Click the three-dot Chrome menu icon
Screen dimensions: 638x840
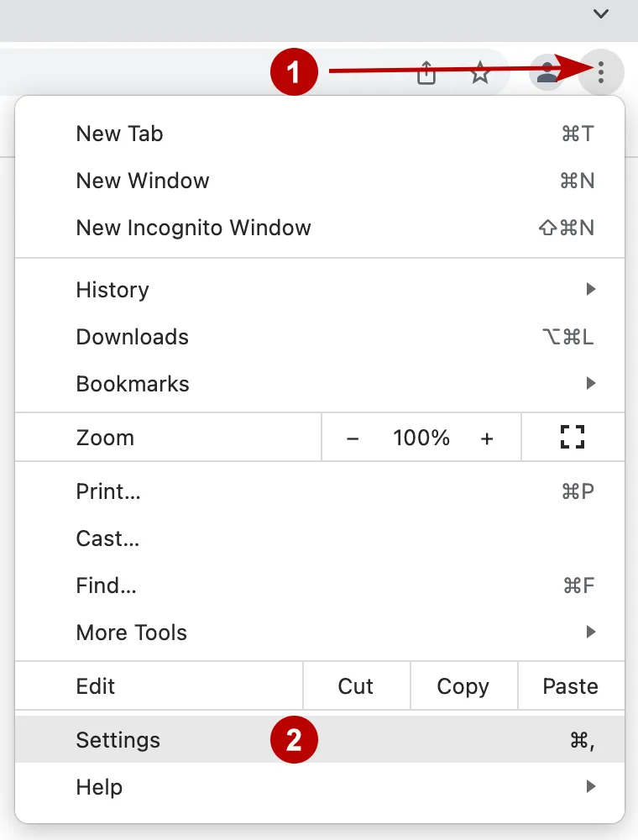click(601, 74)
